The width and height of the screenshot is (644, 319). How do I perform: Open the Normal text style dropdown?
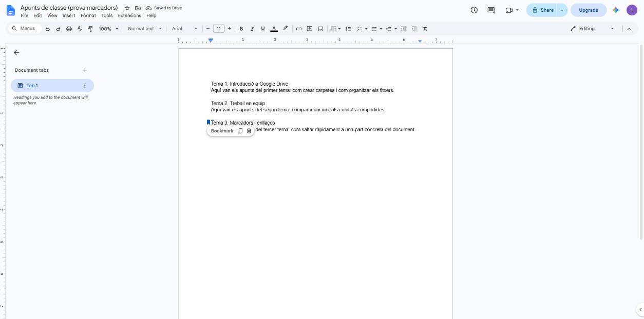click(145, 29)
